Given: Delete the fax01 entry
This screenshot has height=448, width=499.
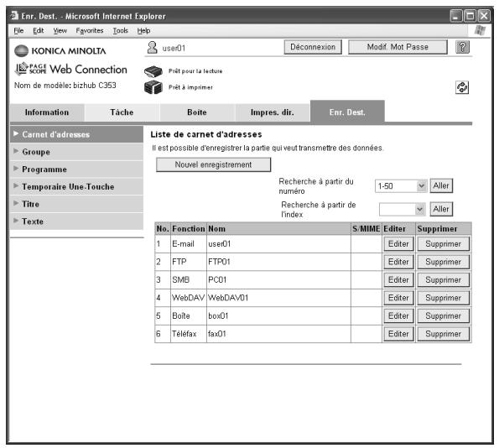Looking at the screenshot, I should coord(444,334).
